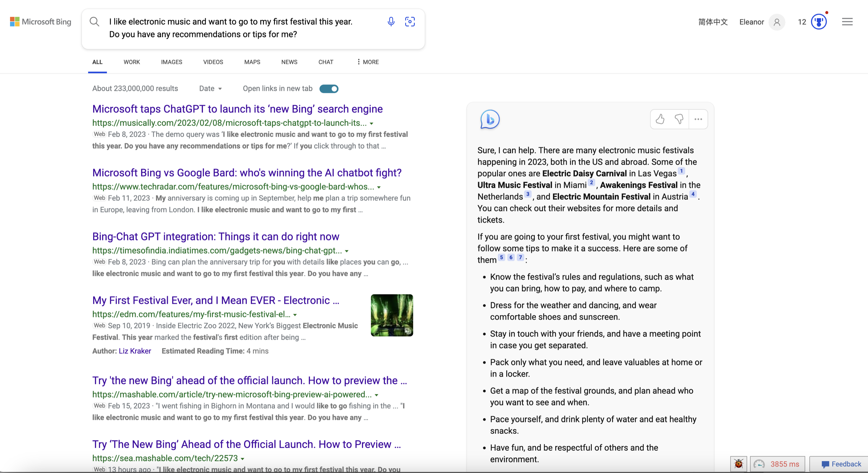The image size is (868, 473).
Task: Open citation 4 for Electric Mountain Festival
Action: [693, 194]
